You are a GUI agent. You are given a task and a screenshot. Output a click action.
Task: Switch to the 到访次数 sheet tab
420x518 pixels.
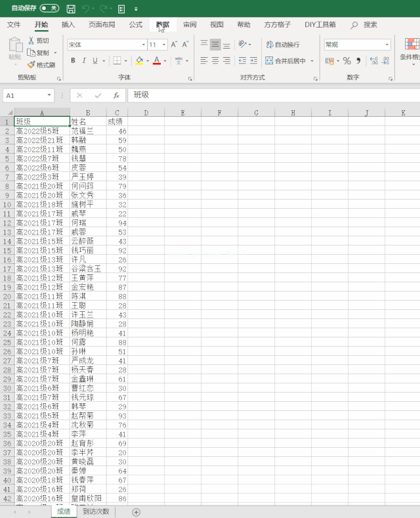click(x=96, y=511)
